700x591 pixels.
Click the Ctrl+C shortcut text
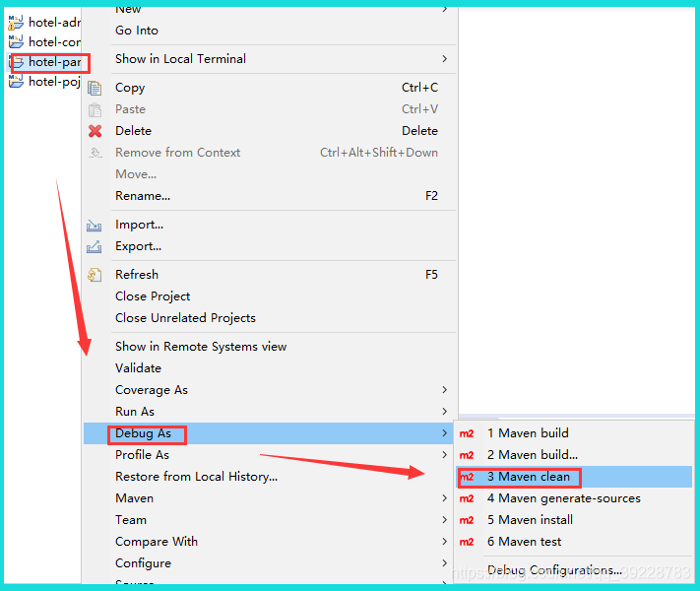(419, 87)
